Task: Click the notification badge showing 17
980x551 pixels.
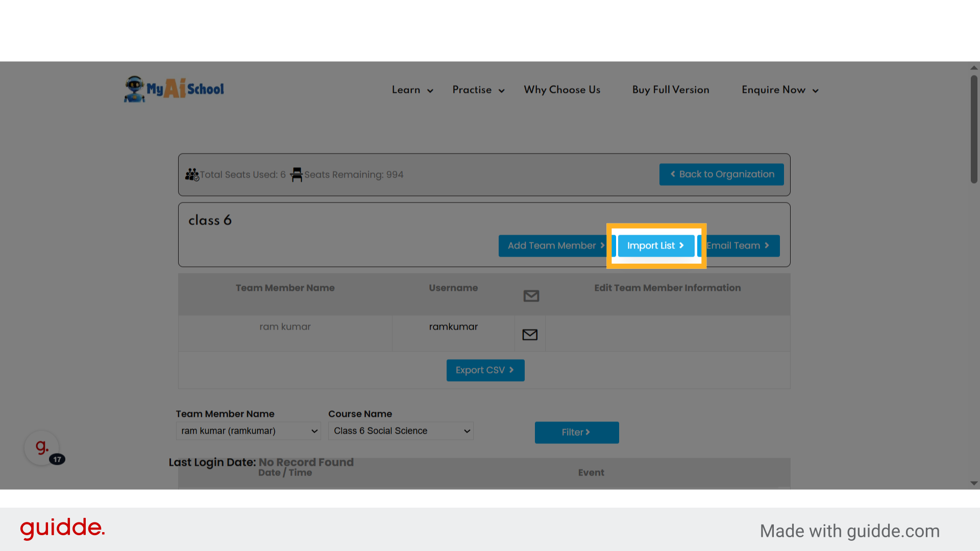Action: (x=58, y=459)
